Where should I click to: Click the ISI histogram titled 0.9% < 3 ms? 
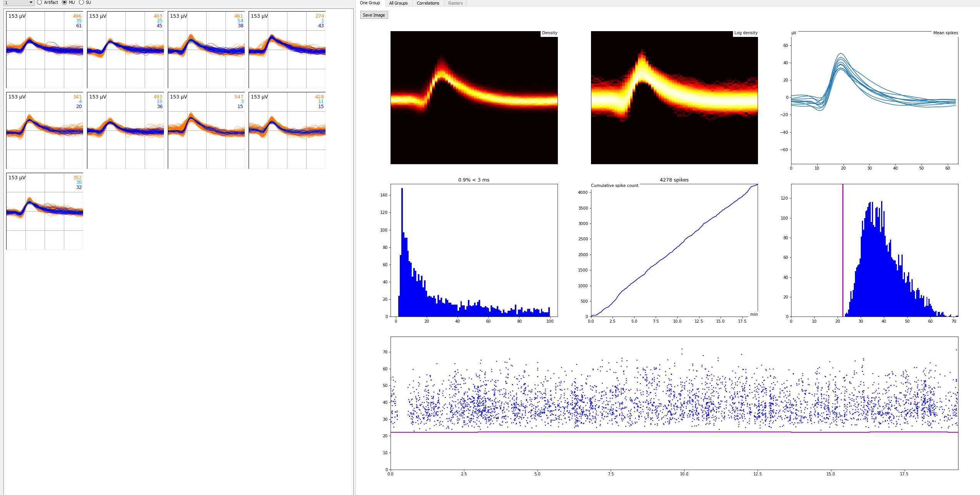coord(473,250)
